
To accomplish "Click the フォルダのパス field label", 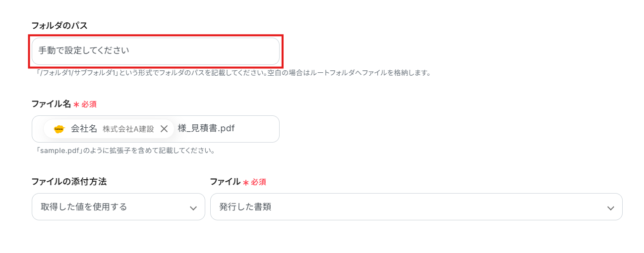I will pos(59,25).
